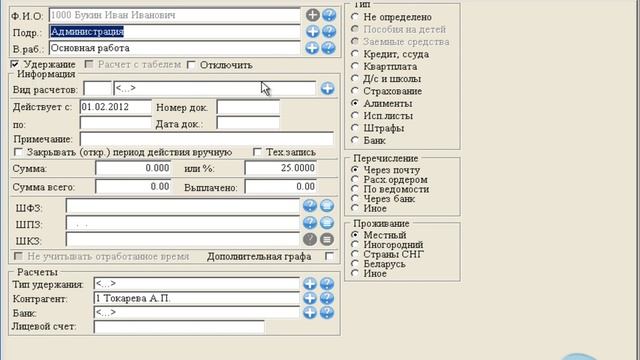The height and width of the screenshot is (360, 640).
Task: Select Исп.листы type
Action: (x=355, y=116)
